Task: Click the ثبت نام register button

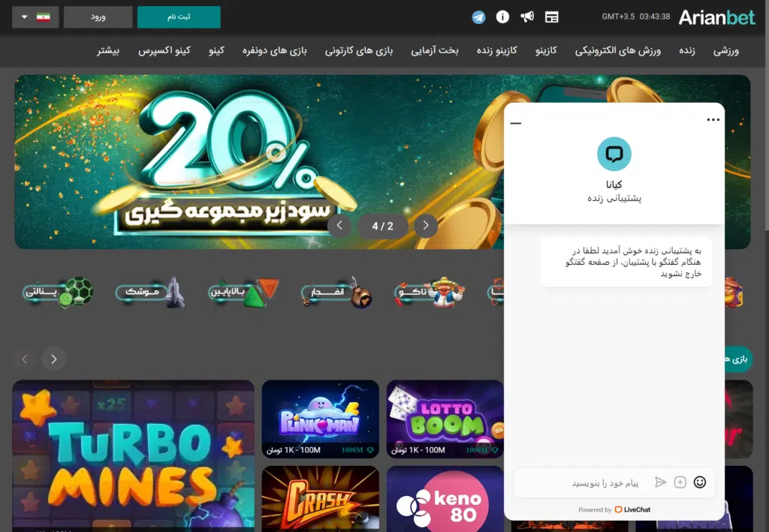Action: click(x=179, y=17)
